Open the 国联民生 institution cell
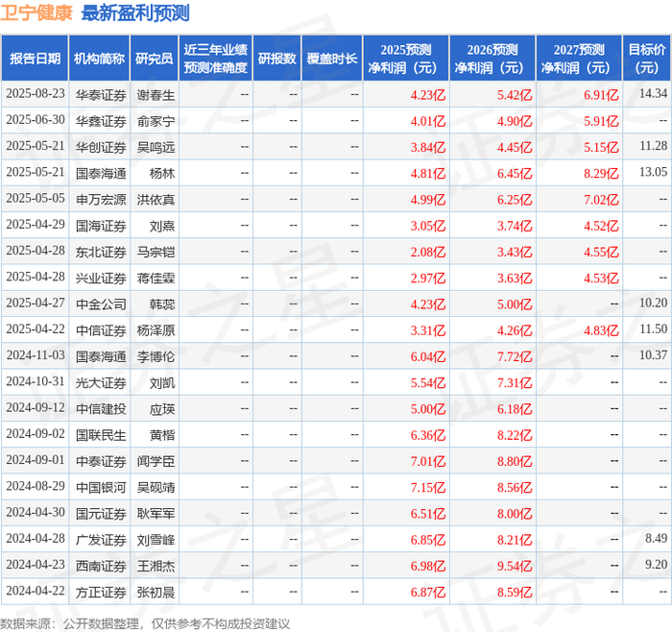 101,435
